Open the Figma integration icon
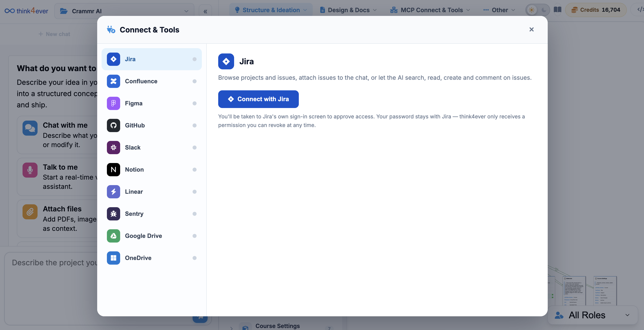644x330 pixels. 113,103
